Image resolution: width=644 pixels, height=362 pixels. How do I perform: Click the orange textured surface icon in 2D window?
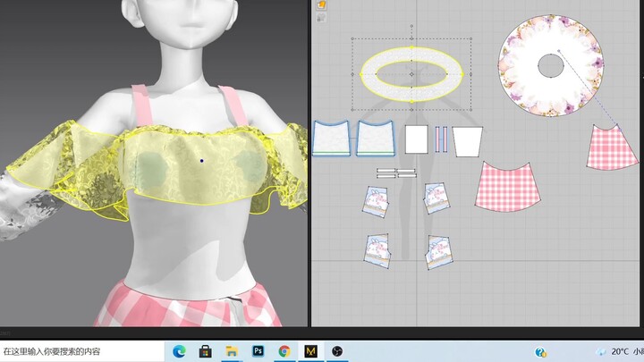click(x=321, y=4)
